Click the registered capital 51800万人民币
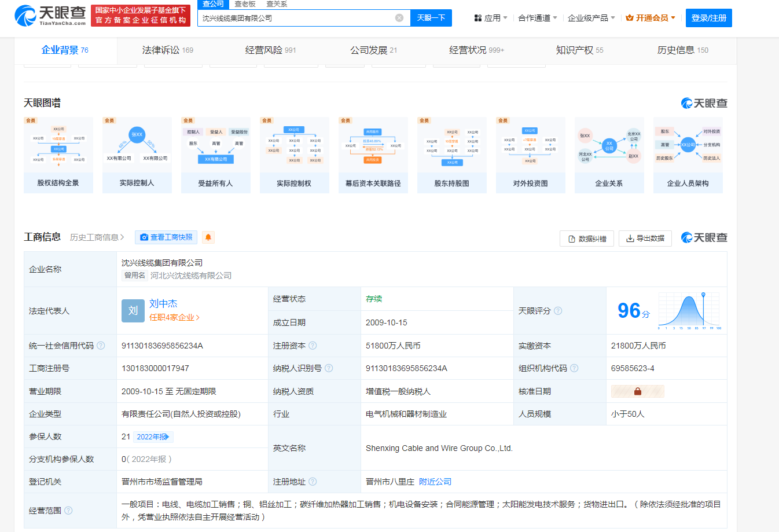 [393, 346]
